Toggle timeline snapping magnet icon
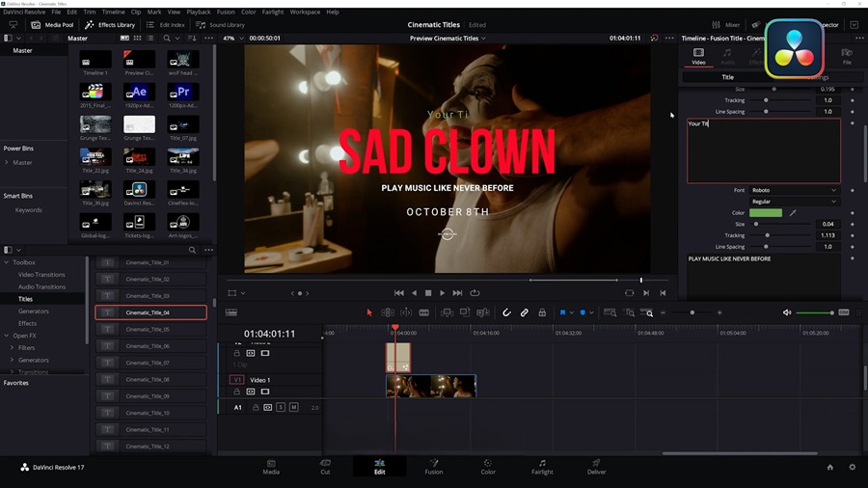The width and height of the screenshot is (868, 488). (x=506, y=312)
